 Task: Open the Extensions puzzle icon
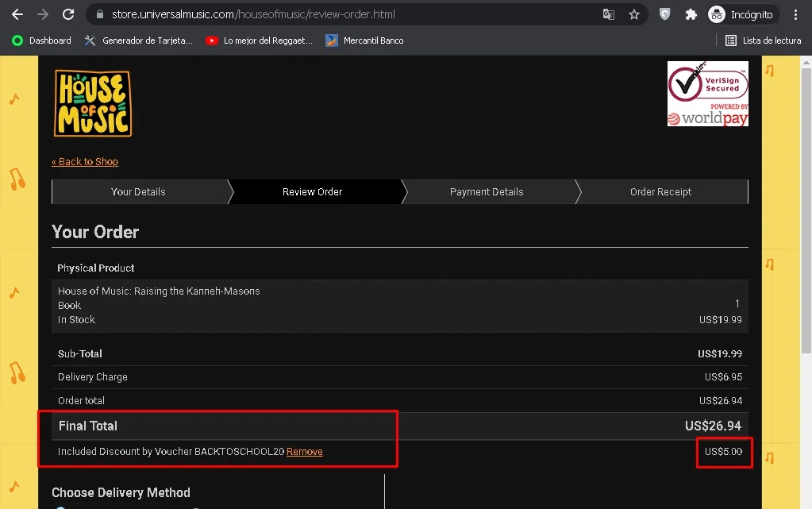[x=691, y=14]
